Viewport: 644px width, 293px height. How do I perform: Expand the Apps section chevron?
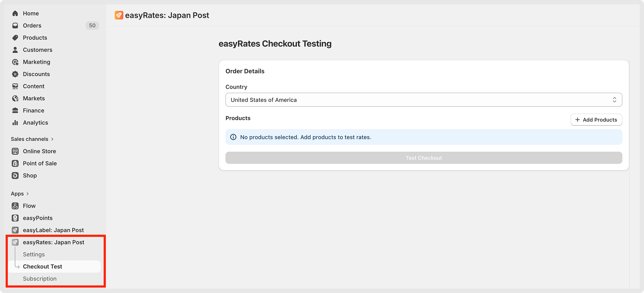28,194
